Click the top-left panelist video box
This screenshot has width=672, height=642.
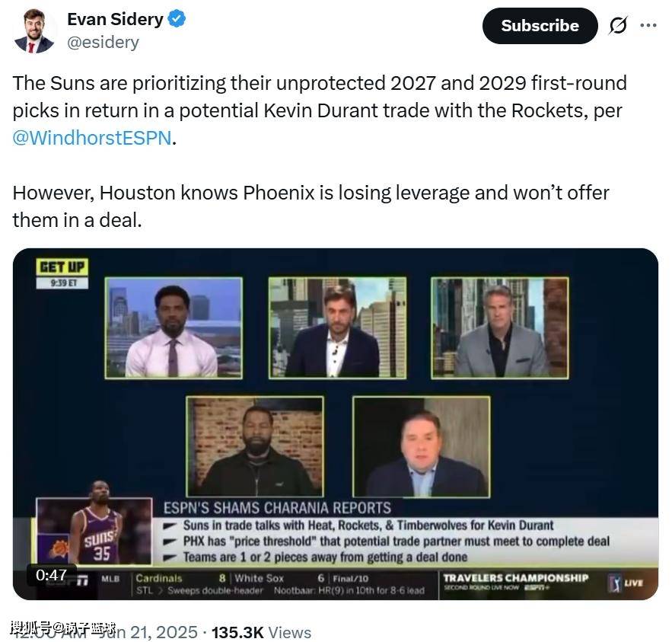174,328
